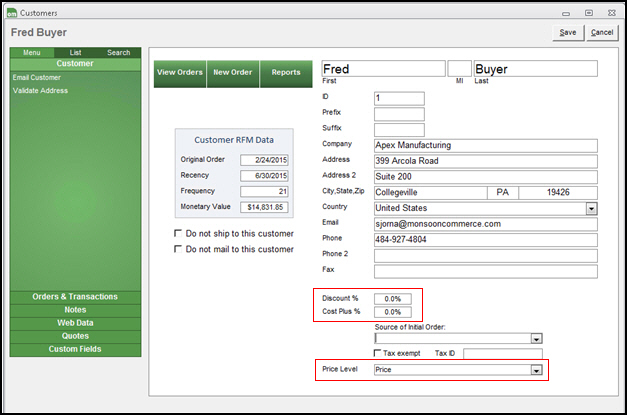Expand the Orders & Transactions section
This screenshot has height=415, width=627.
point(75,297)
